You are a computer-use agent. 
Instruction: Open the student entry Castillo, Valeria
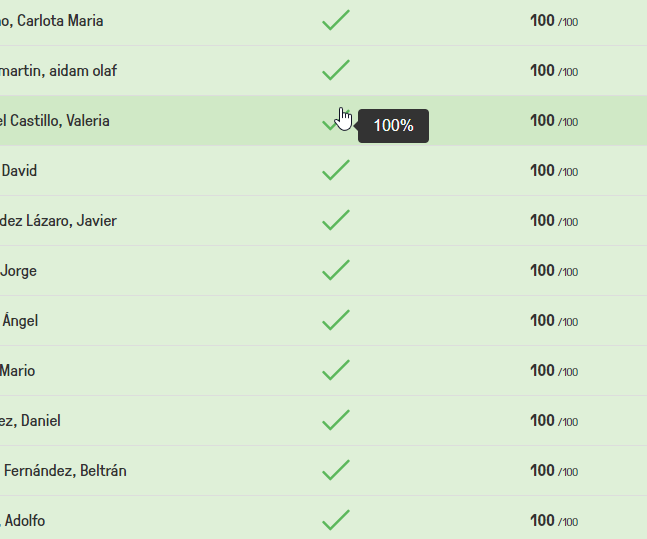54,121
